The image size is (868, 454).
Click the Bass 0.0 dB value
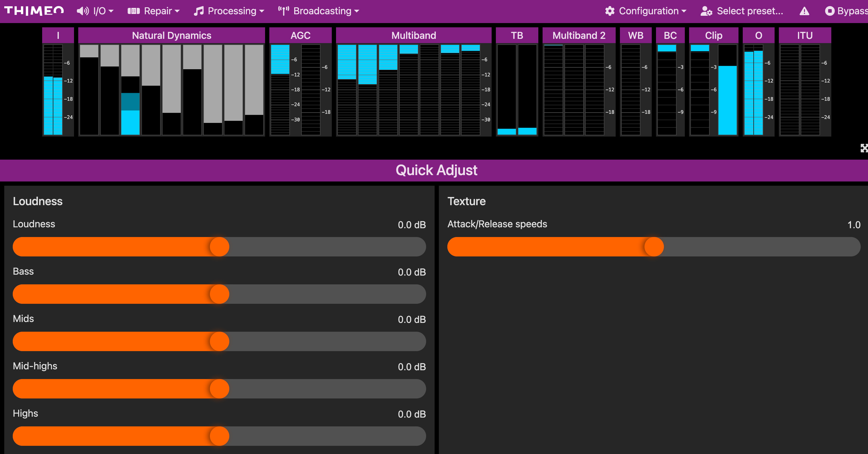pyautogui.click(x=412, y=272)
